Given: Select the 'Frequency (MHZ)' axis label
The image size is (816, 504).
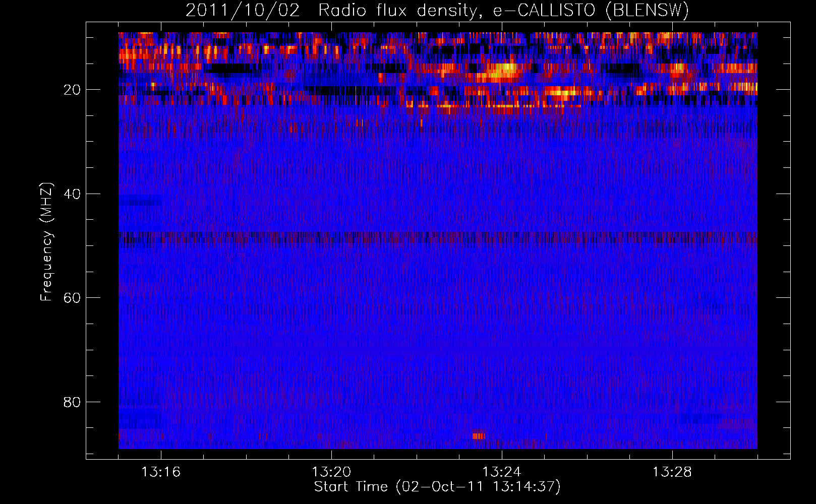Looking at the screenshot, I should [x=46, y=242].
